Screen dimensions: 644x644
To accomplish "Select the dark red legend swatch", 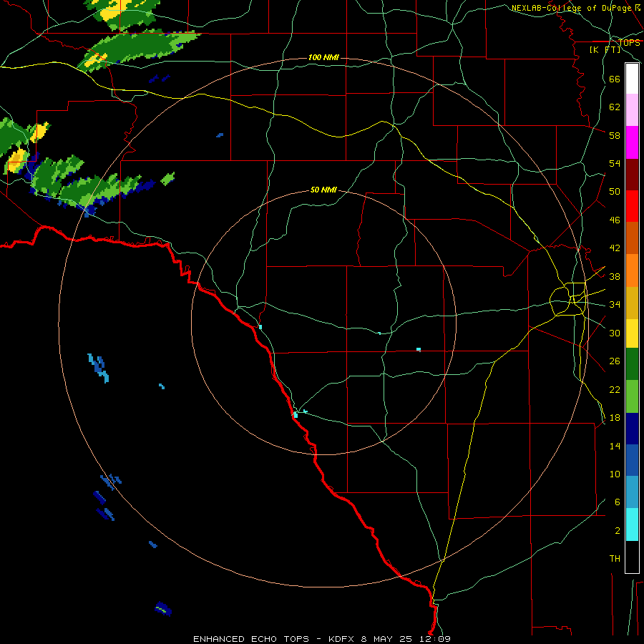I will 632,174.
